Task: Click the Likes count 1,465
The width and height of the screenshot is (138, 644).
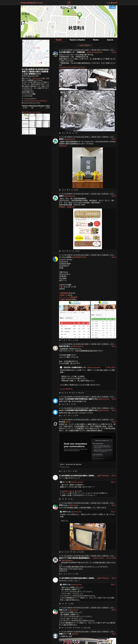Action: click(x=48, y=108)
